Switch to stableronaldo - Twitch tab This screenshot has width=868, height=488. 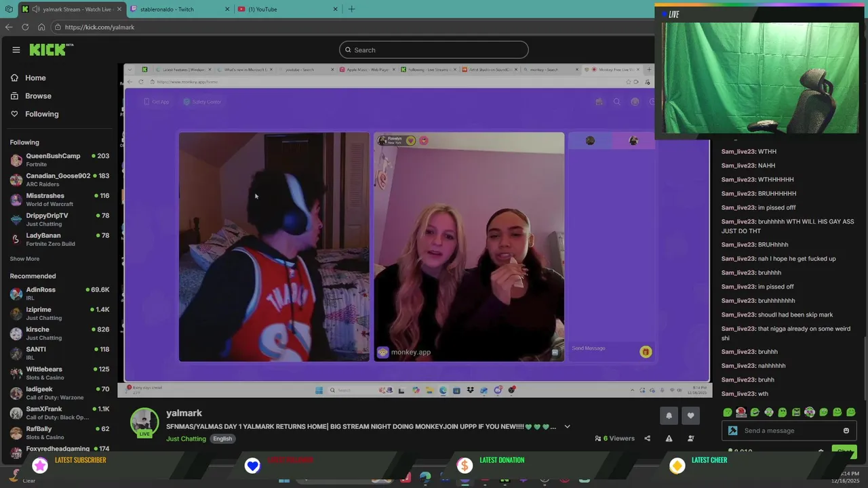pyautogui.click(x=179, y=9)
